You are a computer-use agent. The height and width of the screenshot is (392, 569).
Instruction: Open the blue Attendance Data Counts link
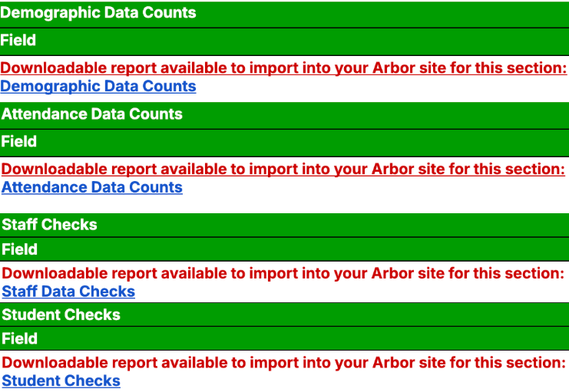[92, 187]
